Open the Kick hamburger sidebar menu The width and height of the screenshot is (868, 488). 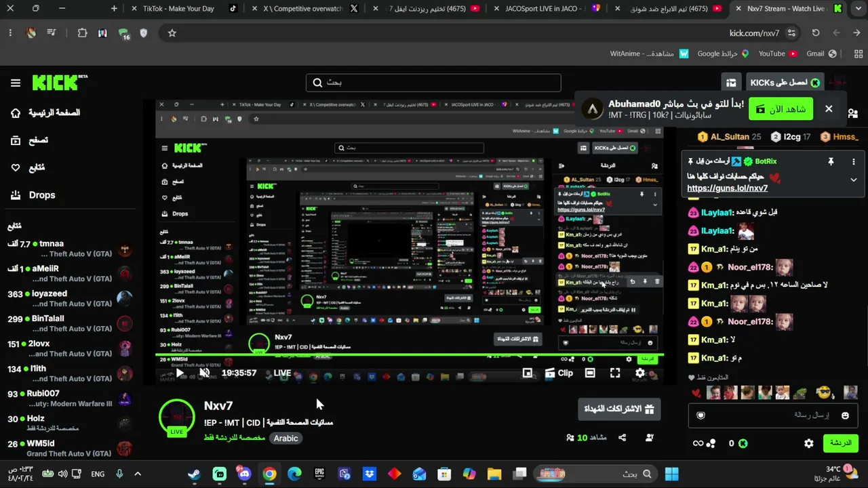[x=15, y=83]
